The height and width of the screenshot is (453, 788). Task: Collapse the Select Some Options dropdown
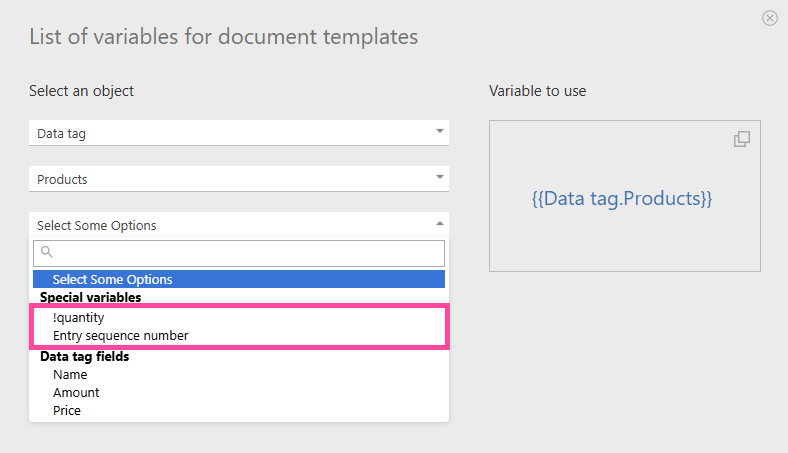tap(238, 225)
